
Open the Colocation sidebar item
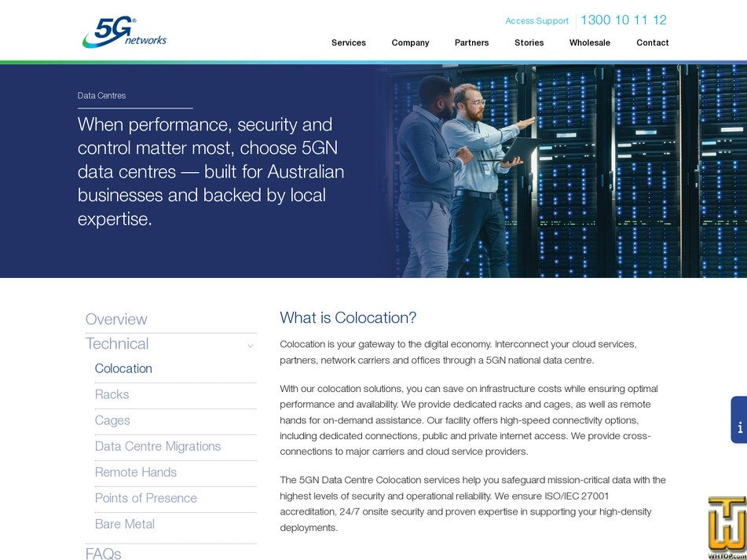coord(123,368)
